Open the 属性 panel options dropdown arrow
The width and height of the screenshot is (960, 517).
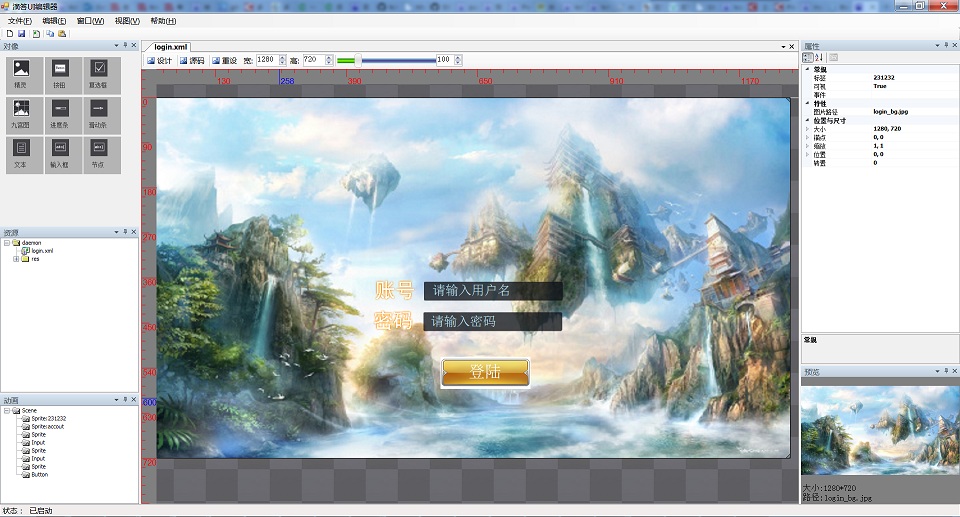[937, 45]
